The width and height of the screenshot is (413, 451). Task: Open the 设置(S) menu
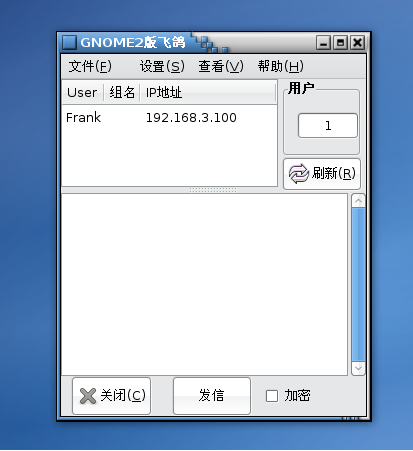click(x=162, y=66)
